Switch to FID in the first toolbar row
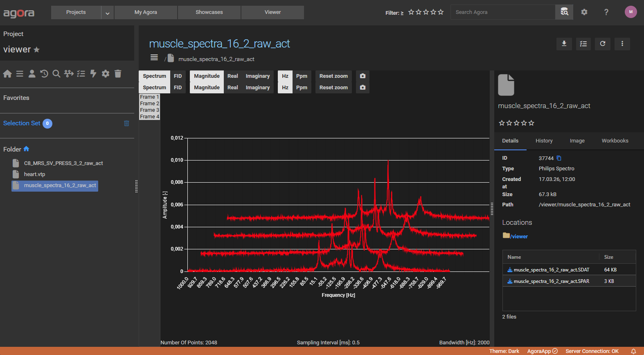Viewport: 644px width, 355px height. (178, 76)
